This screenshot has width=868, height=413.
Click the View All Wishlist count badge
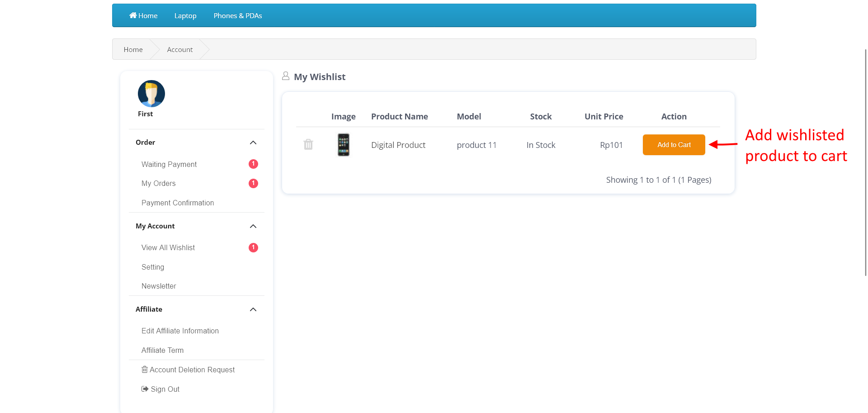pyautogui.click(x=253, y=247)
